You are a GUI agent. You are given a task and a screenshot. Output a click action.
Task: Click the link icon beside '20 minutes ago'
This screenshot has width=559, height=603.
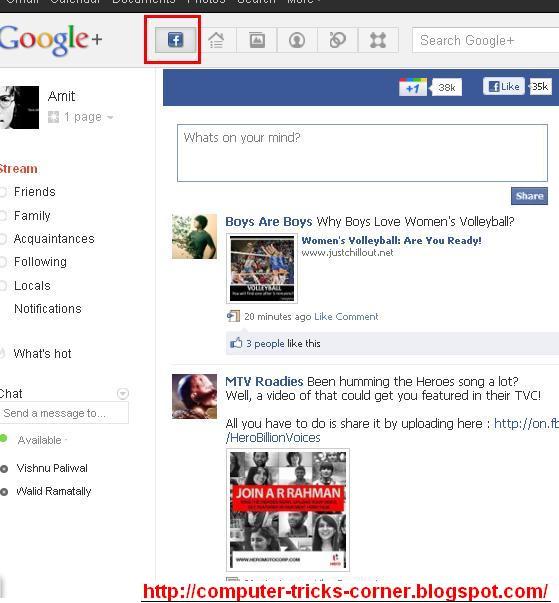click(233, 316)
